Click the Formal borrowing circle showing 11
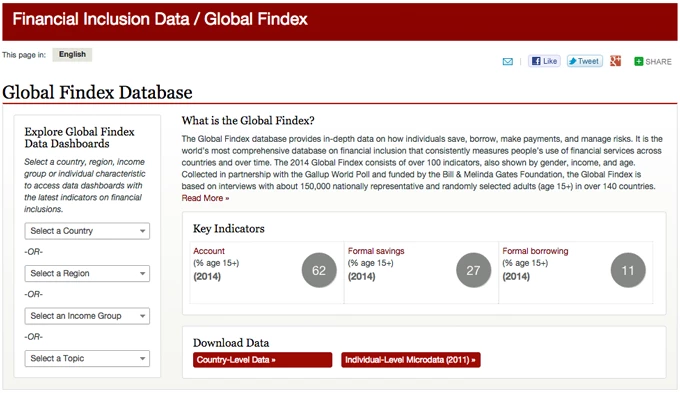The width and height of the screenshot is (680, 393). click(628, 270)
